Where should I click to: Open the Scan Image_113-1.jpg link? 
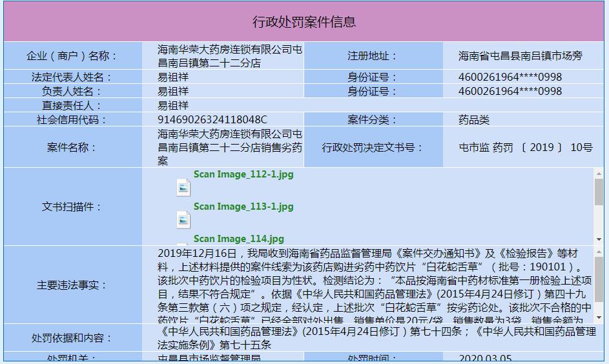point(243,207)
